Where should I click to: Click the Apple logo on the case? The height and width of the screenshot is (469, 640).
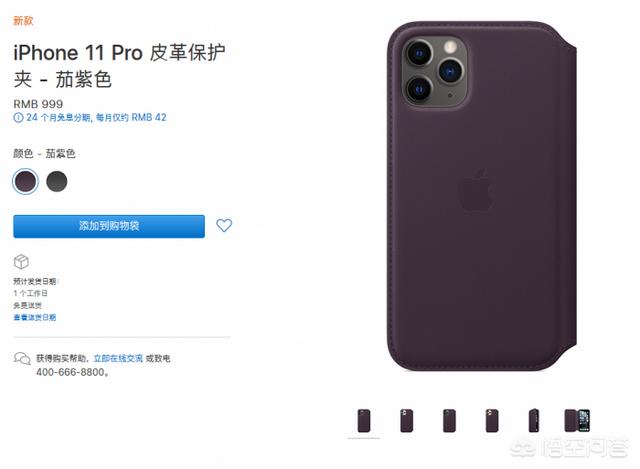pos(476,191)
